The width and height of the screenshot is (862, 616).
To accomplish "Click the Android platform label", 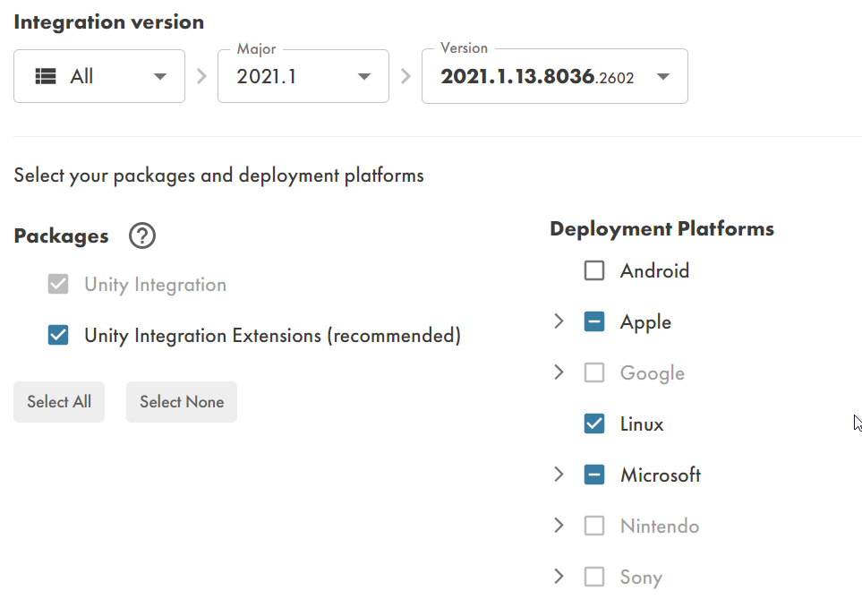I will [x=654, y=270].
